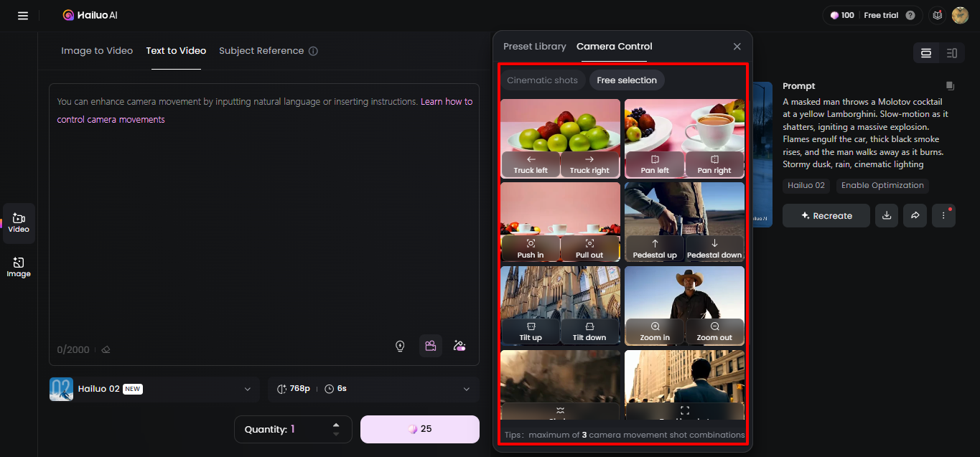Choose the Pedestal down movement

(714, 249)
